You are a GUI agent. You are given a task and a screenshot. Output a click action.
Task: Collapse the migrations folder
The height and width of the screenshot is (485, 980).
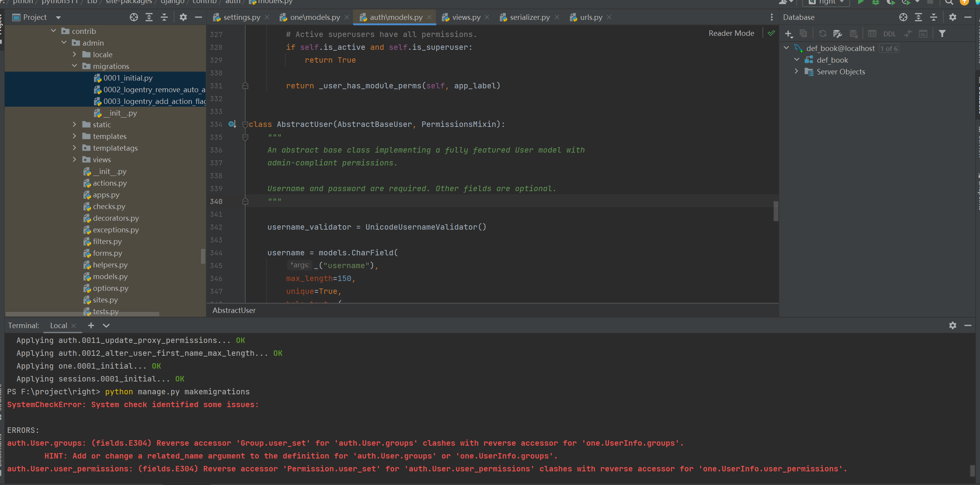coord(74,66)
